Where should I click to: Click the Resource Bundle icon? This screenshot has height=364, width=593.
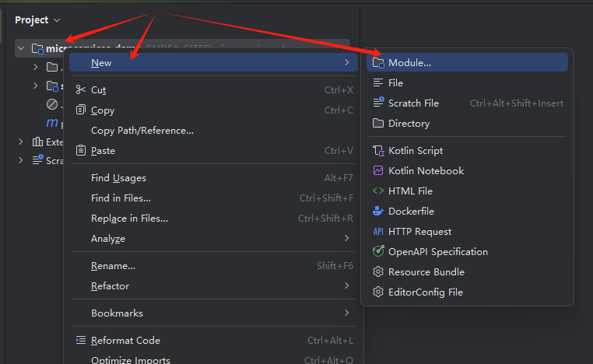click(378, 272)
